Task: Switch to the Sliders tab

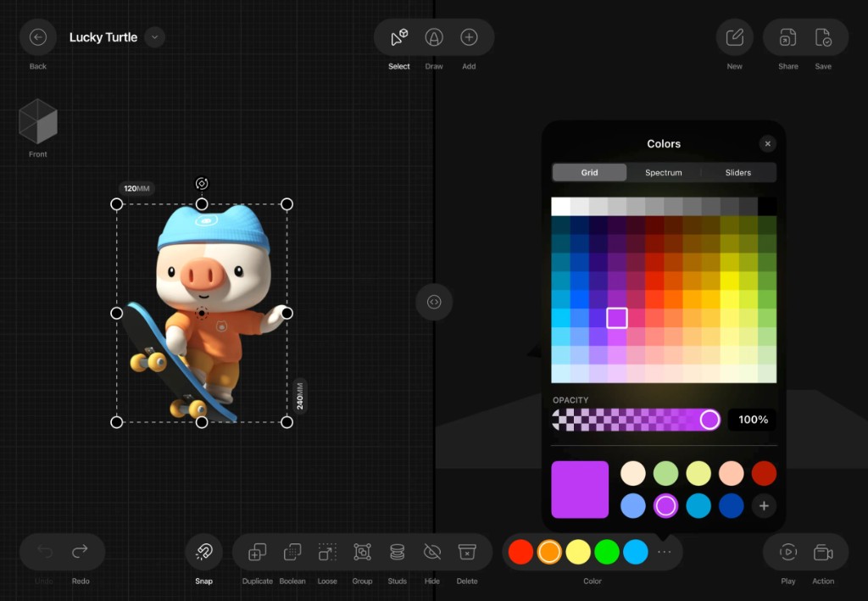Action: point(738,172)
